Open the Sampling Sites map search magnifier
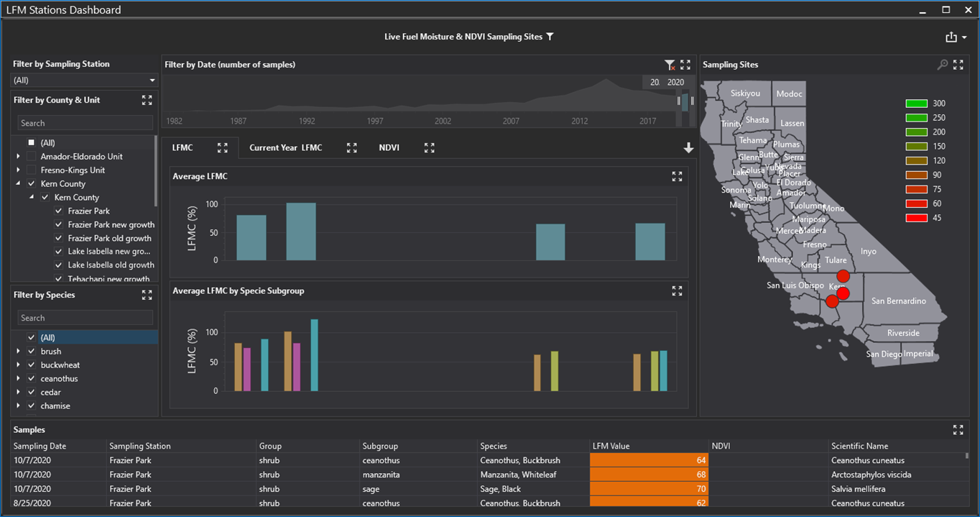Screen dimensions: 980x517 (x=942, y=65)
